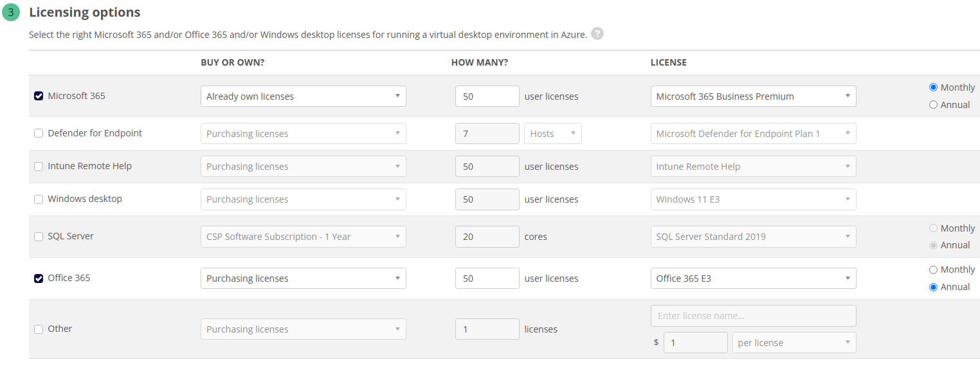Uncheck the Microsoft 365 checkbox

[39, 96]
